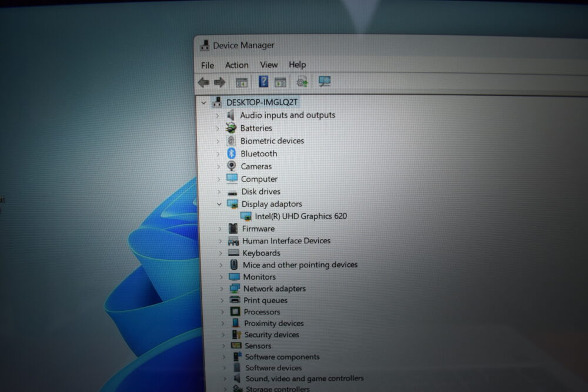Select the Software components label

coord(282,357)
